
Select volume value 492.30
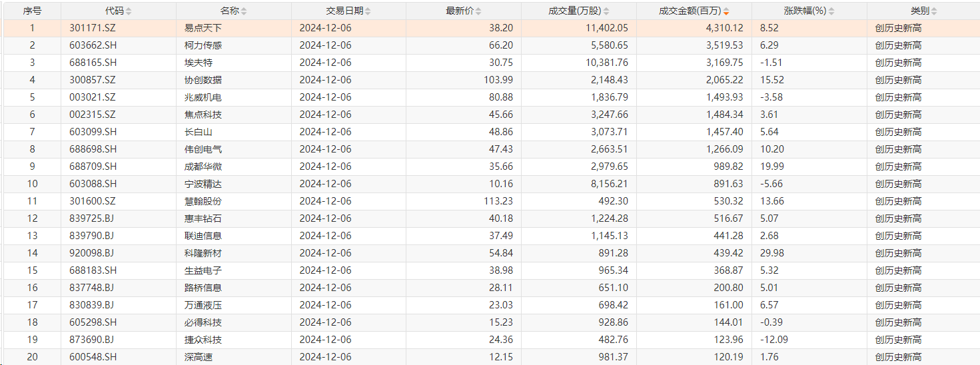(x=614, y=201)
